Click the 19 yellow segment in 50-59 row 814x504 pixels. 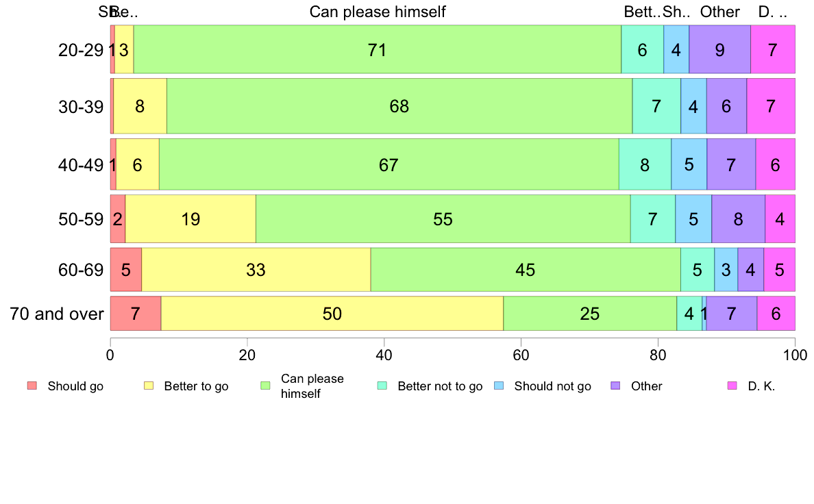(190, 218)
